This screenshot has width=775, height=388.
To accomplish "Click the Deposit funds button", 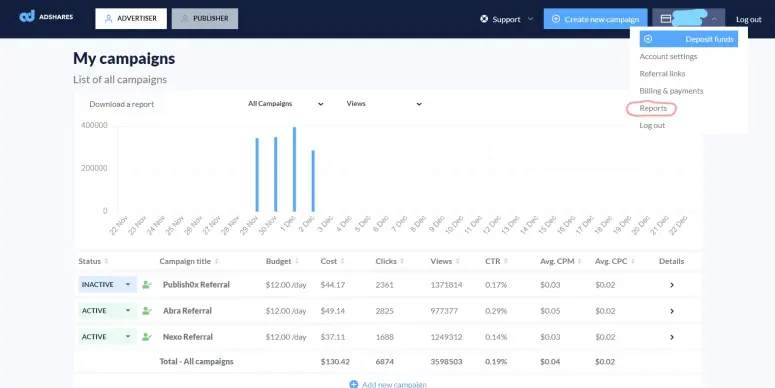I will click(x=689, y=39).
